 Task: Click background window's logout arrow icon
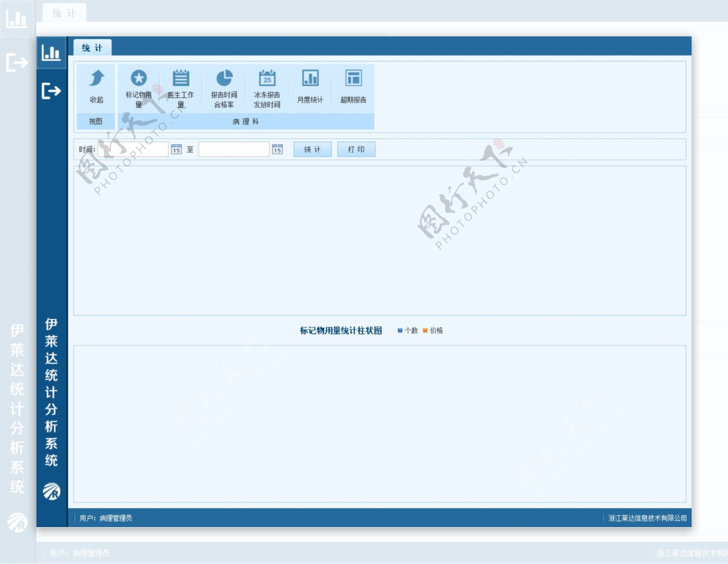point(17,62)
